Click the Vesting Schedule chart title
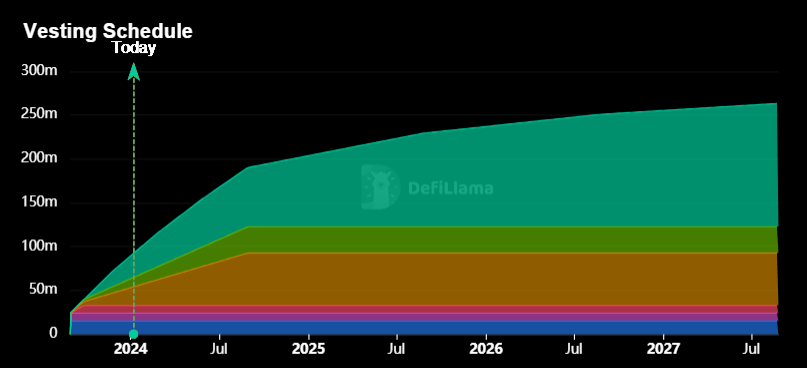This screenshot has width=807, height=368. coord(108,31)
